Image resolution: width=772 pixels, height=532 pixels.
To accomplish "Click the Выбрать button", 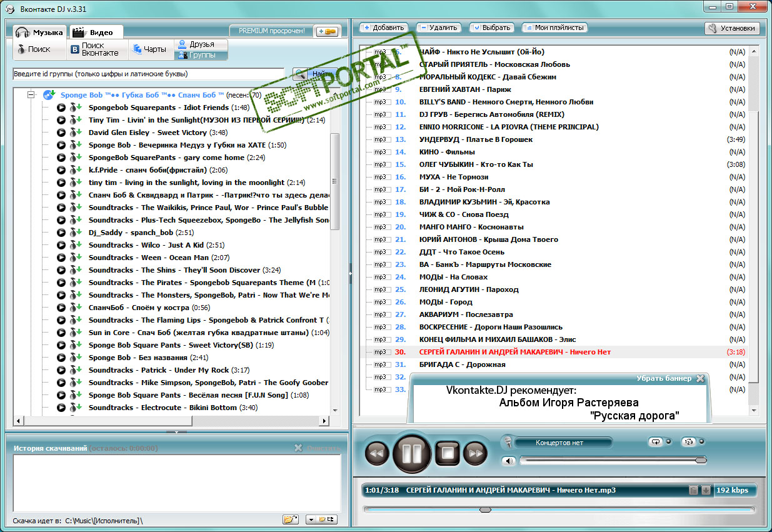I will pyautogui.click(x=491, y=28).
